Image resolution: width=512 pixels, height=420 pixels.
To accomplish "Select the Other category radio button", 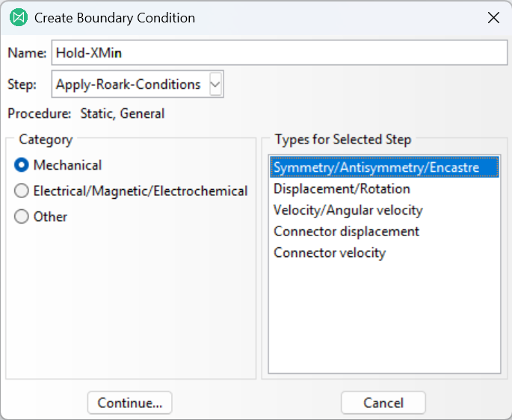I will [x=22, y=217].
